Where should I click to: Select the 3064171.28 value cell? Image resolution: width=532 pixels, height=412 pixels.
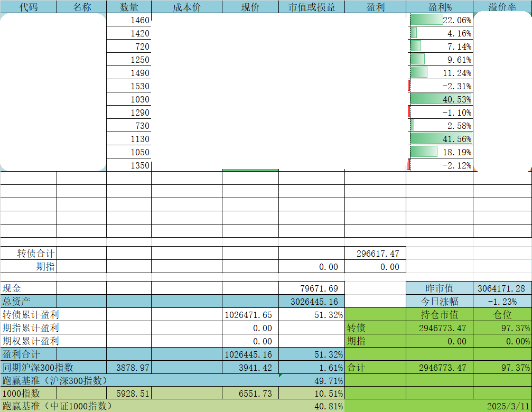click(502, 288)
